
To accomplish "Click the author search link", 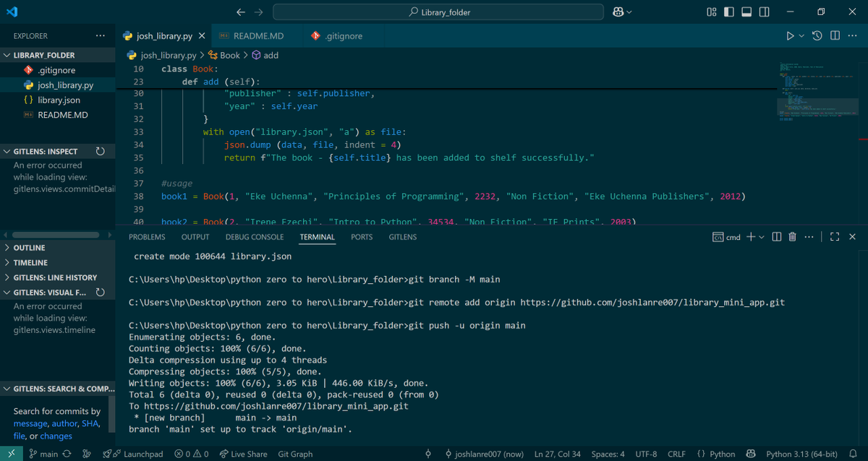I will click(64, 423).
